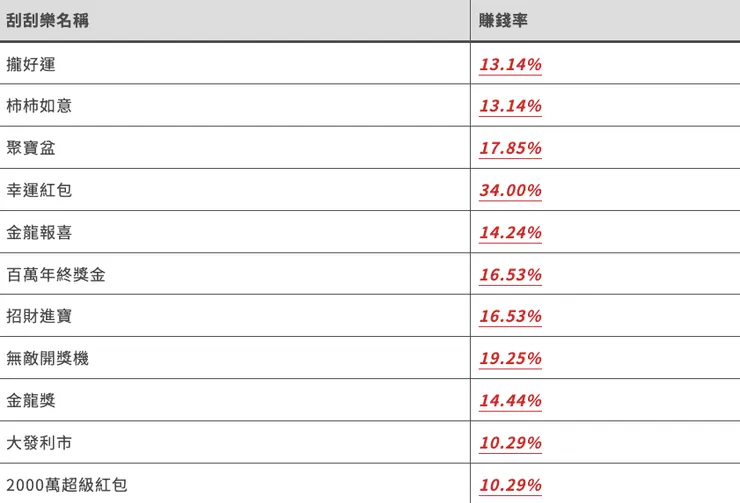The width and height of the screenshot is (740, 503).
Task: Click the 無敵開獎機 name cell
Action: 47,359
